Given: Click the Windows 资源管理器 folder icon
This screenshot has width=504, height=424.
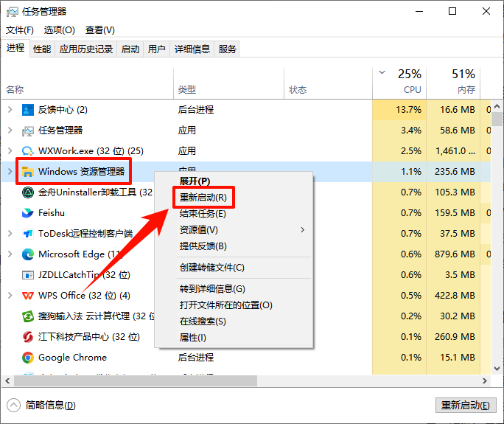Looking at the screenshot, I should point(28,172).
